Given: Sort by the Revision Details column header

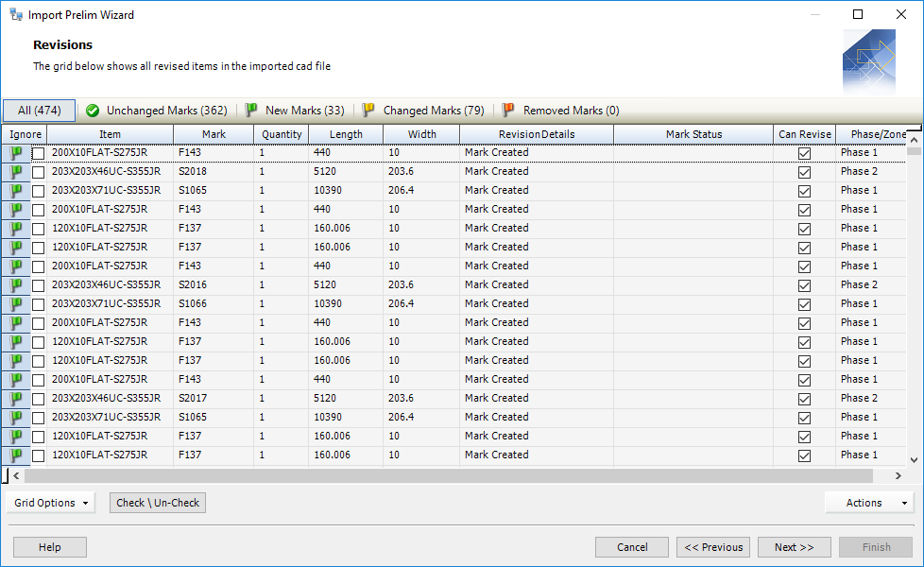Looking at the screenshot, I should (x=536, y=134).
